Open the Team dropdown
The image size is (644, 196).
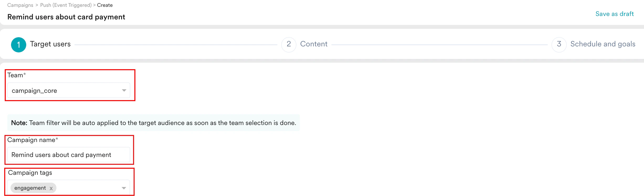[x=68, y=90]
